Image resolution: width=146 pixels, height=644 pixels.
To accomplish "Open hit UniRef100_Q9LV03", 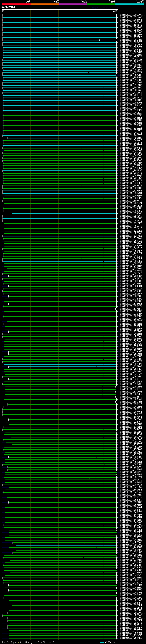I will [x=131, y=18].
